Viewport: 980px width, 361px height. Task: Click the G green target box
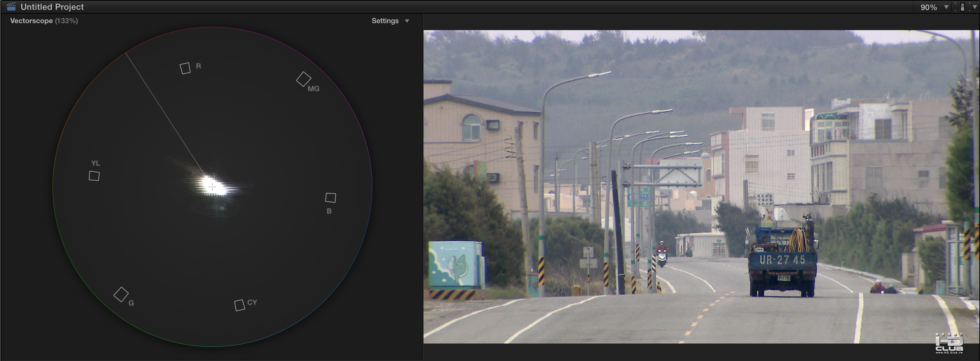point(121,294)
